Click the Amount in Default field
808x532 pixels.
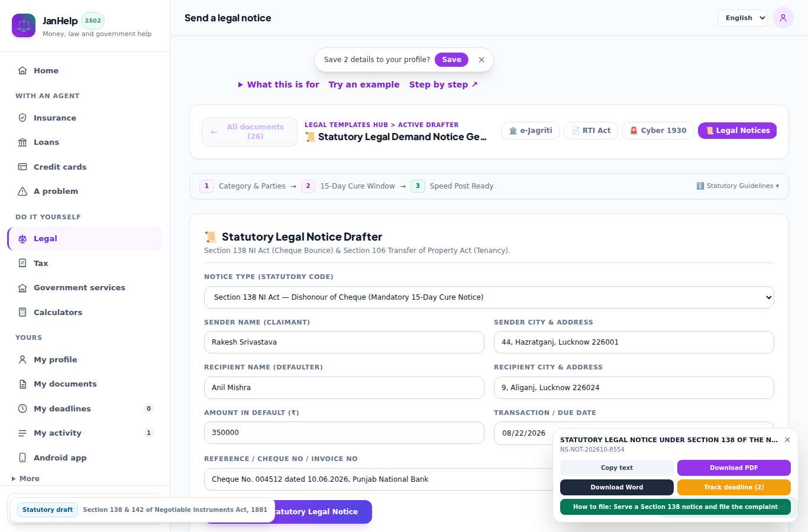click(344, 433)
